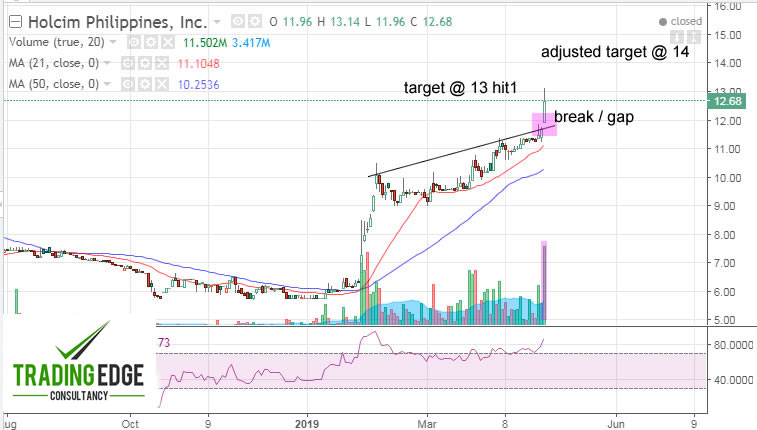
Task: Expand the MA (21, close, 0) dropdown arrow
Action: pos(107,63)
